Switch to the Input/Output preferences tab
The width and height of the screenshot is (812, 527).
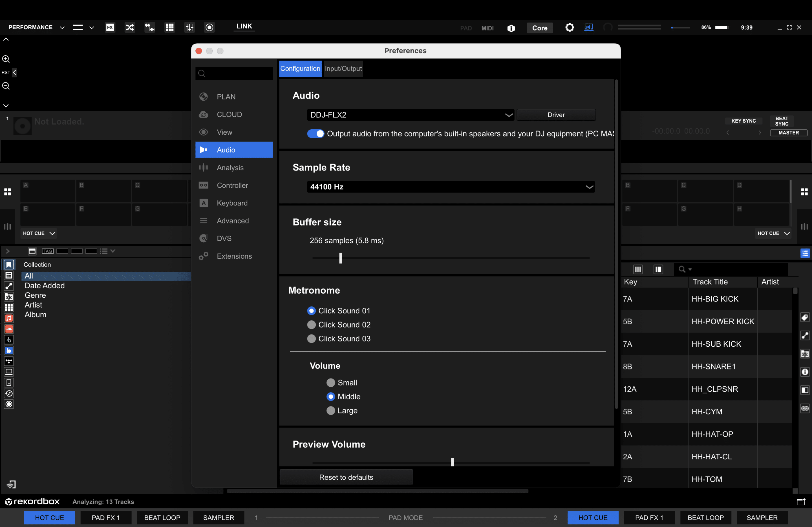343,68
